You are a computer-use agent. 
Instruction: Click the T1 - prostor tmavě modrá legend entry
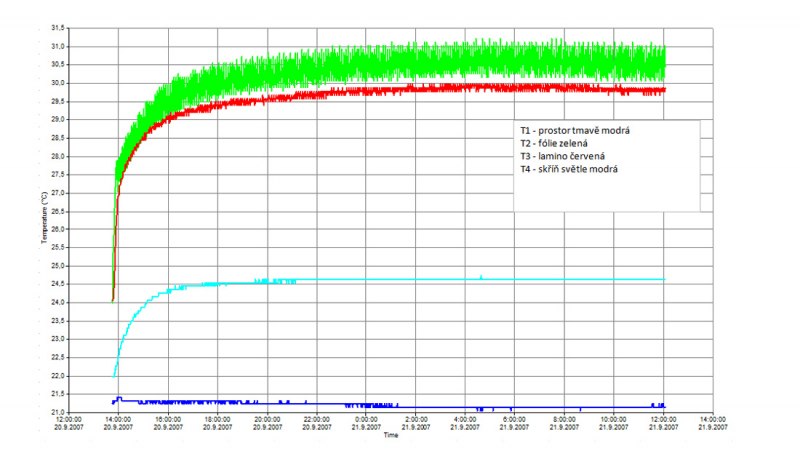[575, 131]
